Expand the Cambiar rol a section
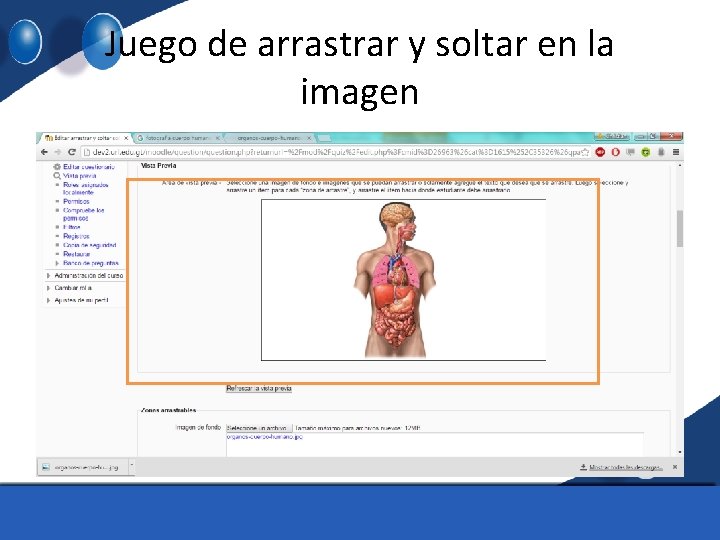Viewport: 720px width, 540px height. [x=48, y=288]
